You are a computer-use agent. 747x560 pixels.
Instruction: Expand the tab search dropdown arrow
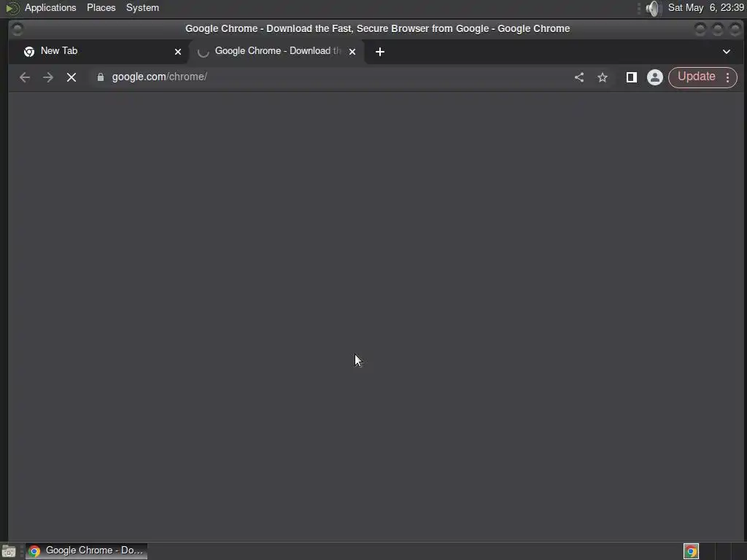(727, 52)
